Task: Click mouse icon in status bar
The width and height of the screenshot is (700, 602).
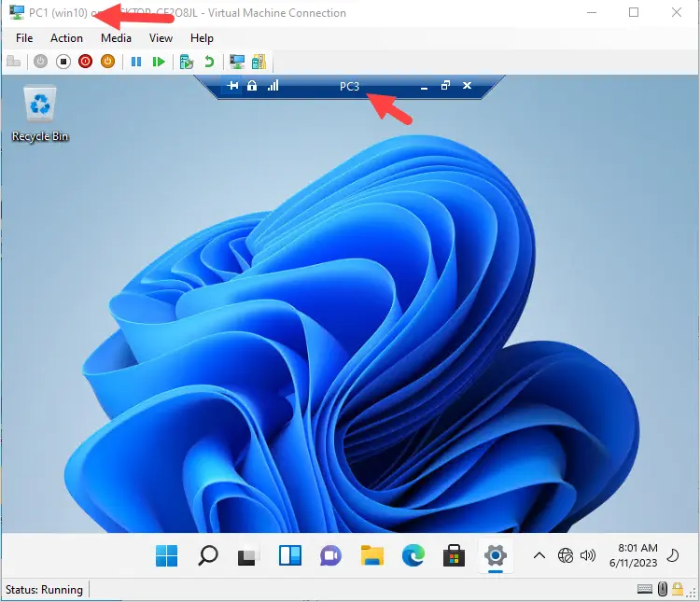Action: [x=663, y=590]
